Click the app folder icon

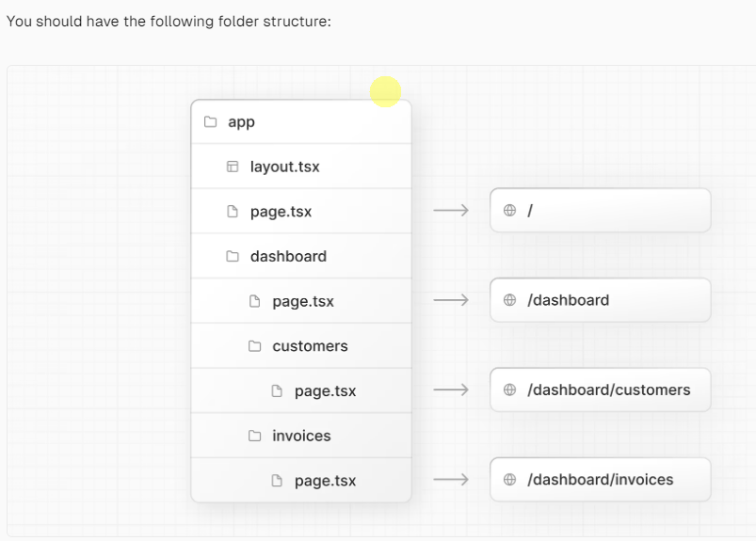pyautogui.click(x=210, y=122)
